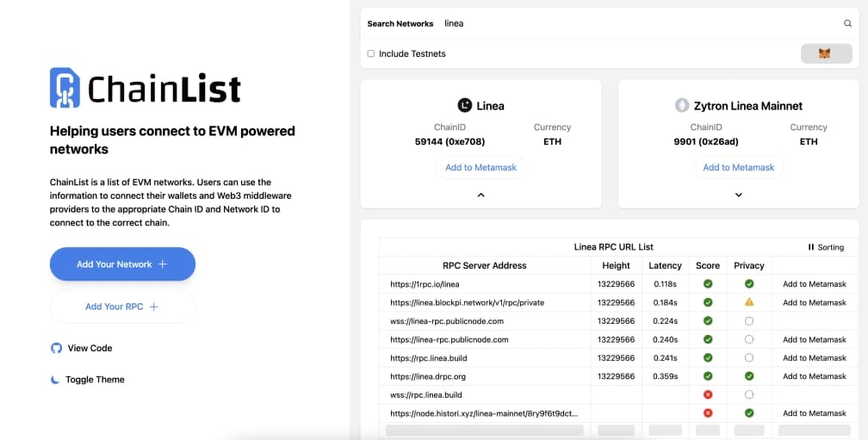Click green privacy icon for linea.drpc.org
This screenshot has width=868, height=440.
tap(749, 376)
